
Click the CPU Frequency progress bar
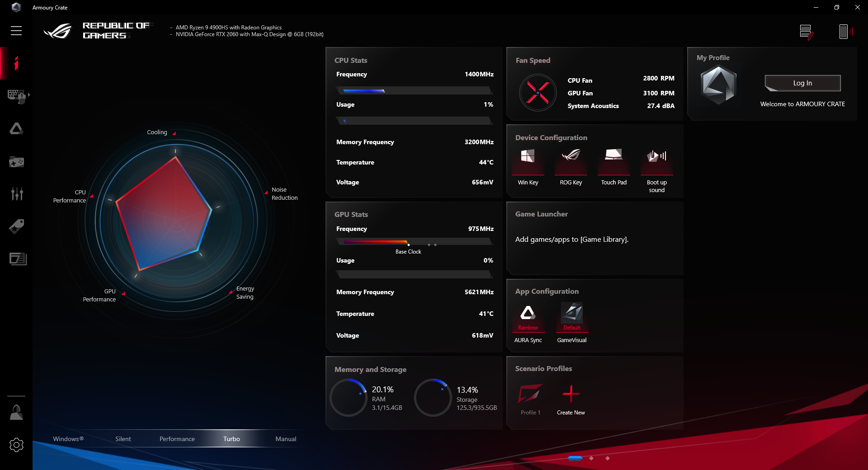(414, 90)
